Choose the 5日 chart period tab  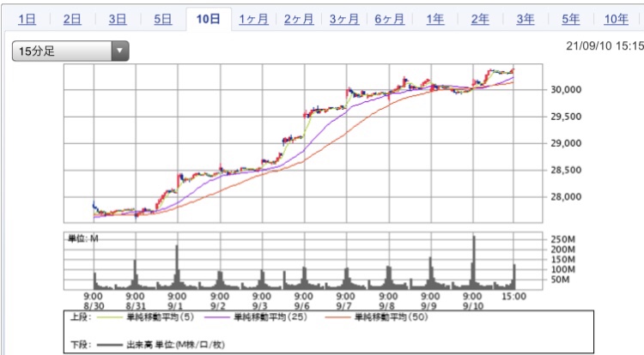[162, 18]
